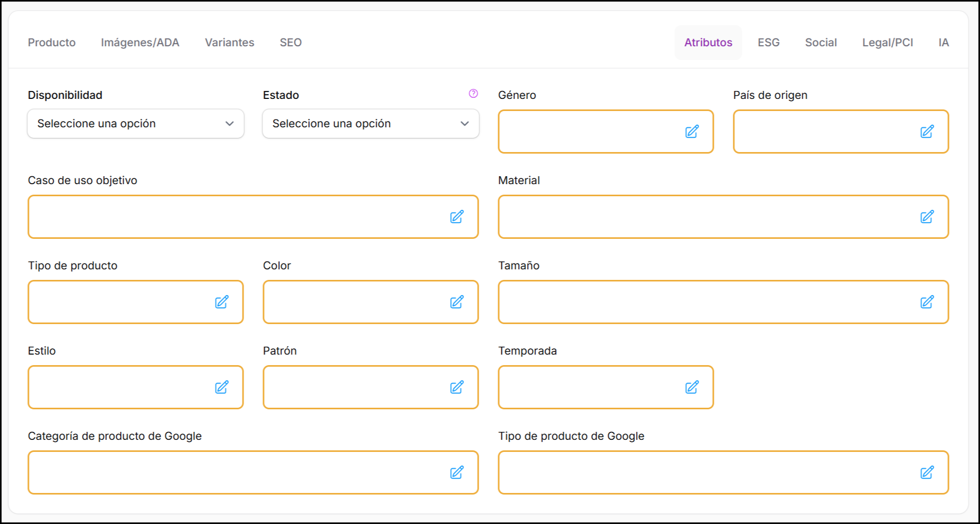Click edit icon for Tipo de producto de Google
Image resolution: width=980 pixels, height=524 pixels.
927,472
